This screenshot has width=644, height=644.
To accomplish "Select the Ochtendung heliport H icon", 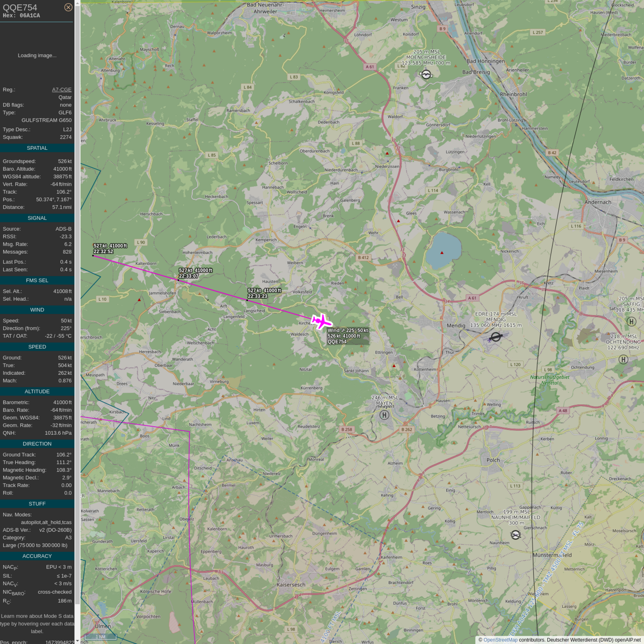I will [623, 360].
